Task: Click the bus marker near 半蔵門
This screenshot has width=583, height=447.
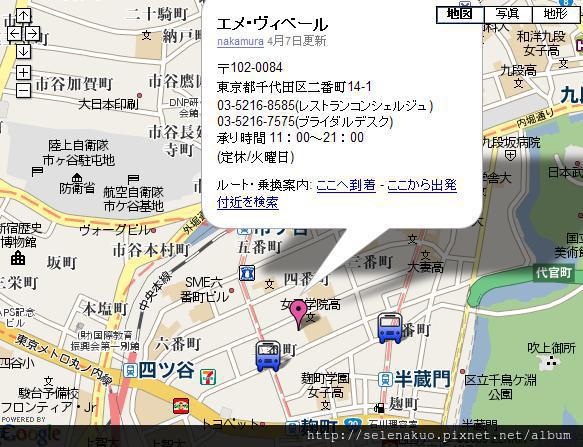Action: pyautogui.click(x=390, y=328)
